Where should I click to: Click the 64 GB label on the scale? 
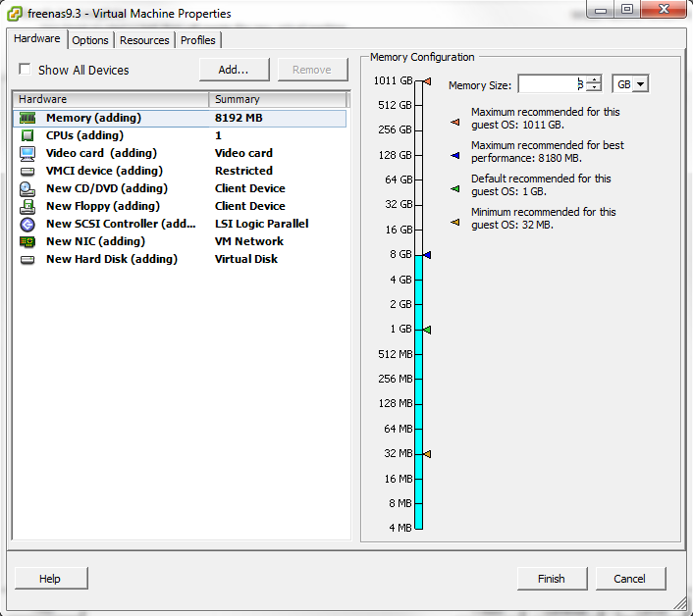(x=399, y=180)
